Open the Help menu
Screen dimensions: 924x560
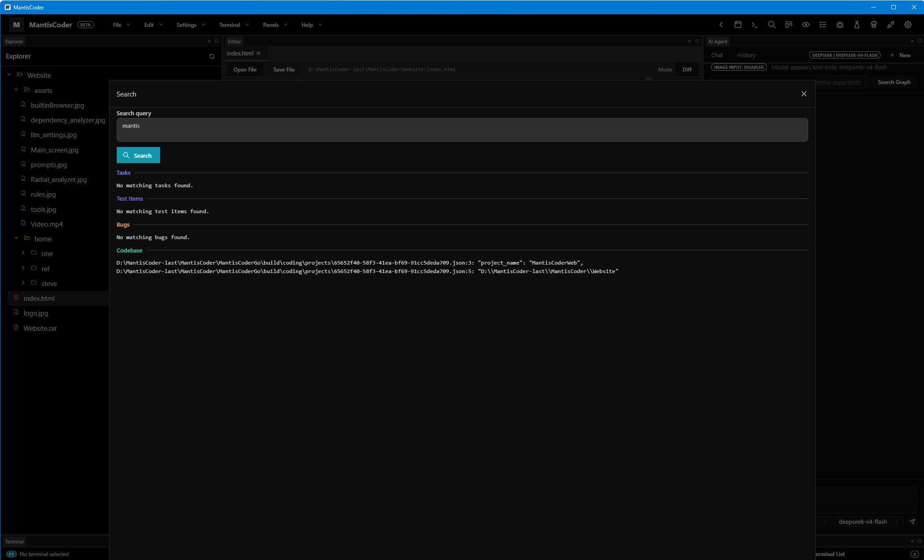pyautogui.click(x=311, y=25)
